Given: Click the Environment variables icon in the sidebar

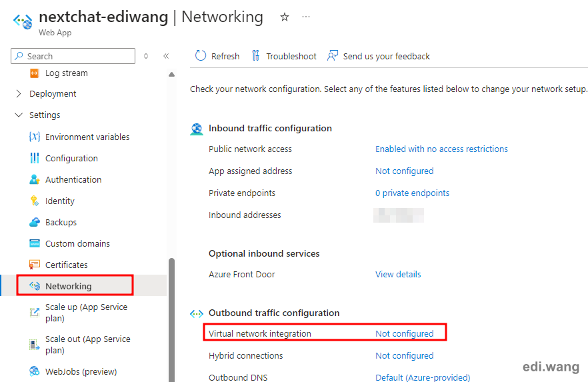Looking at the screenshot, I should coord(35,137).
